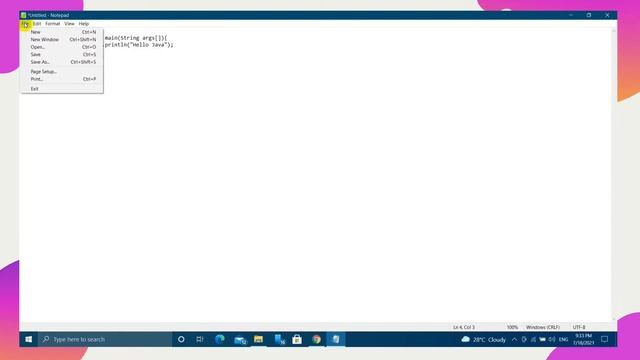Click the battery tray icon

(542, 340)
